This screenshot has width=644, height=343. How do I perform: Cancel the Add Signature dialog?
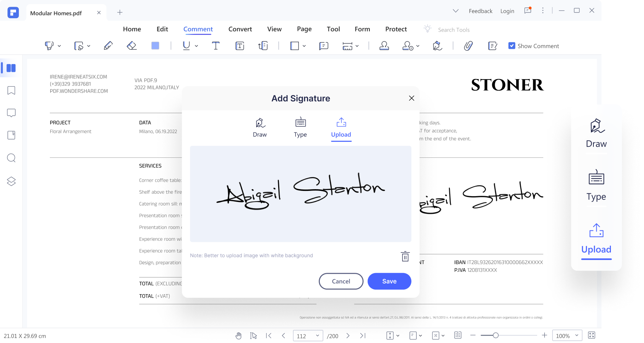(x=341, y=281)
